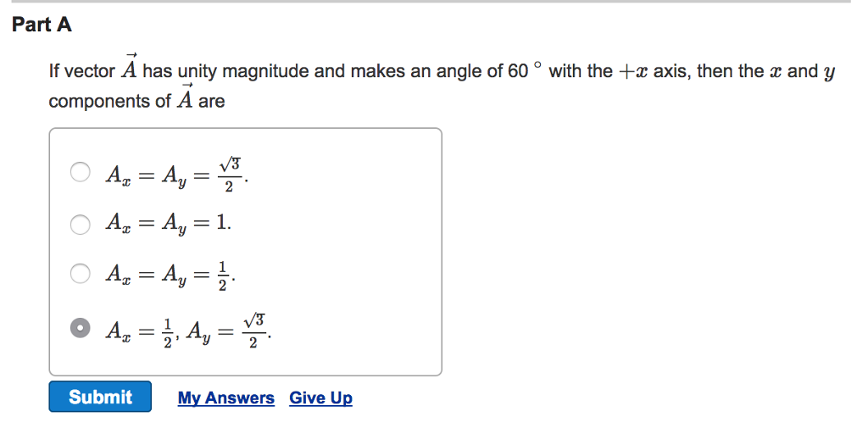Pick the radio button for Ax = Ay = 1/2
The width and height of the screenshot is (868, 428).
point(81,273)
